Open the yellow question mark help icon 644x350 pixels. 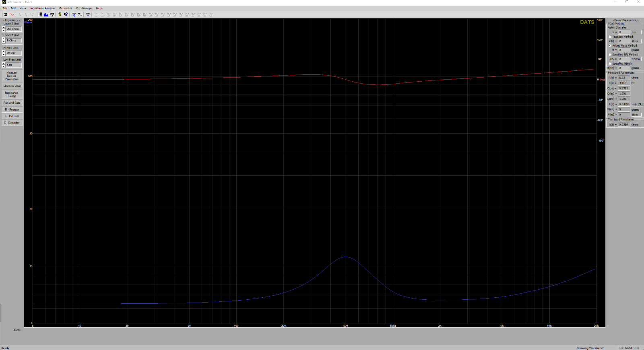pos(60,14)
